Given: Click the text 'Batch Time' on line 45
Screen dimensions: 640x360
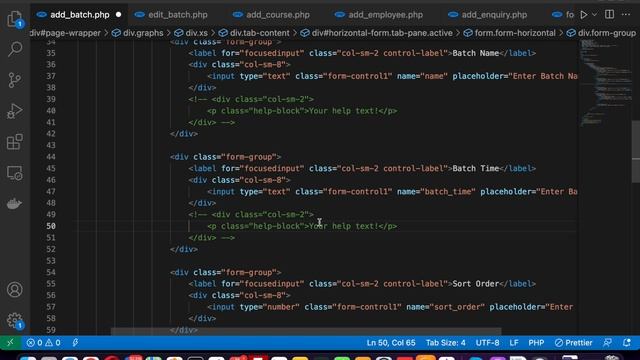Looking at the screenshot, I should (x=476, y=169).
